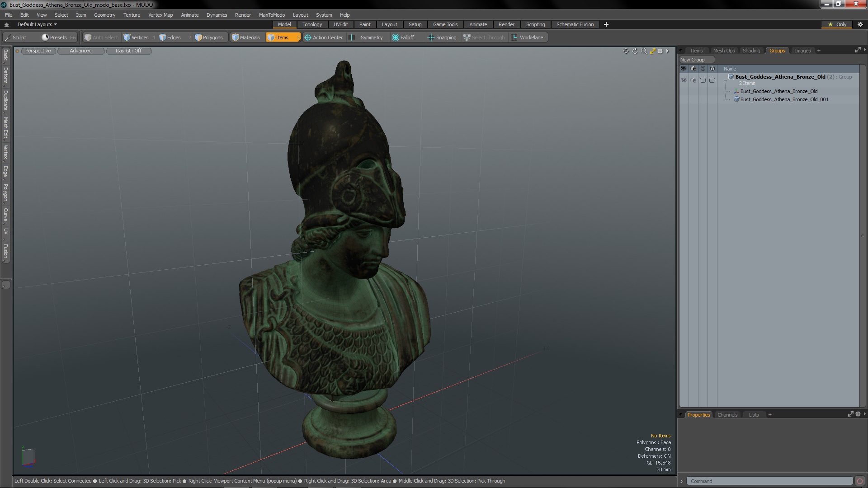Open the Items mode corner dropdown arrow
Screen dimensions: 868x488
coord(298,40)
